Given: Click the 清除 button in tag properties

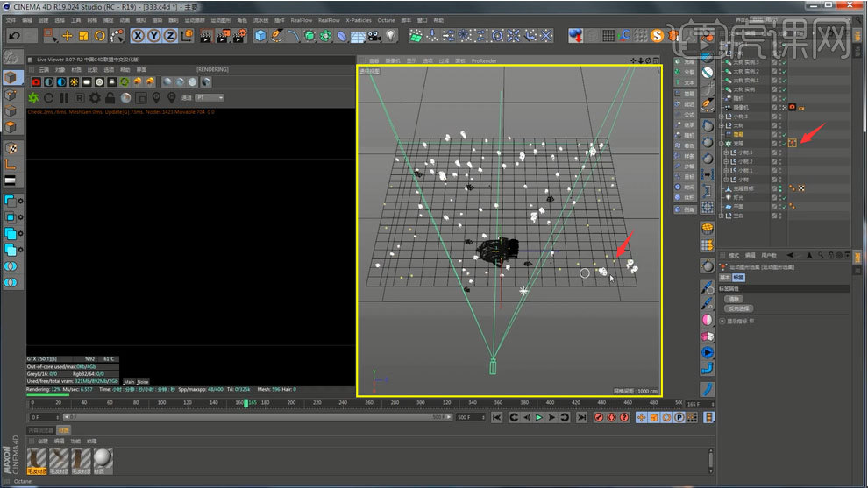Looking at the screenshot, I should click(x=735, y=299).
